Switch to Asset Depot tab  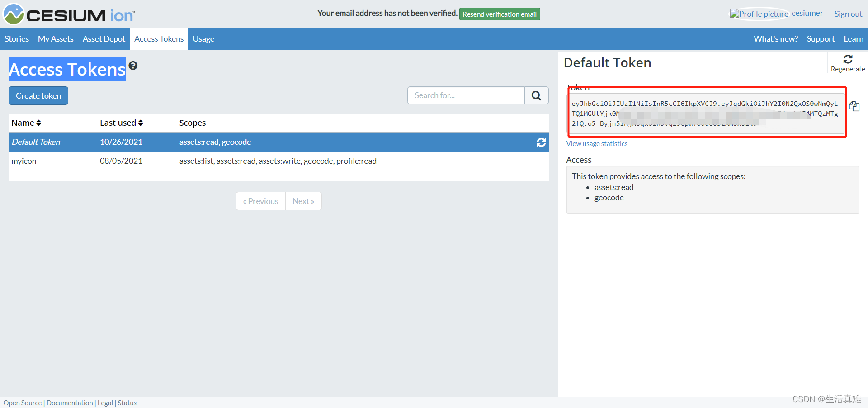click(x=104, y=39)
